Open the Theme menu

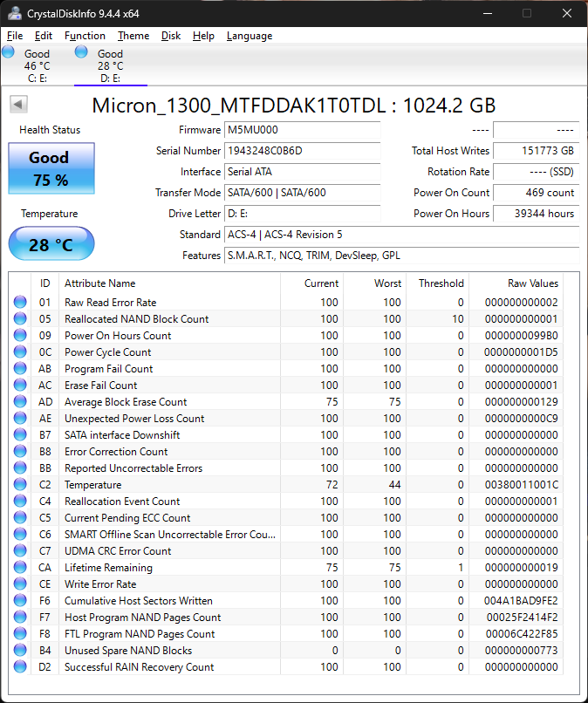[x=133, y=36]
